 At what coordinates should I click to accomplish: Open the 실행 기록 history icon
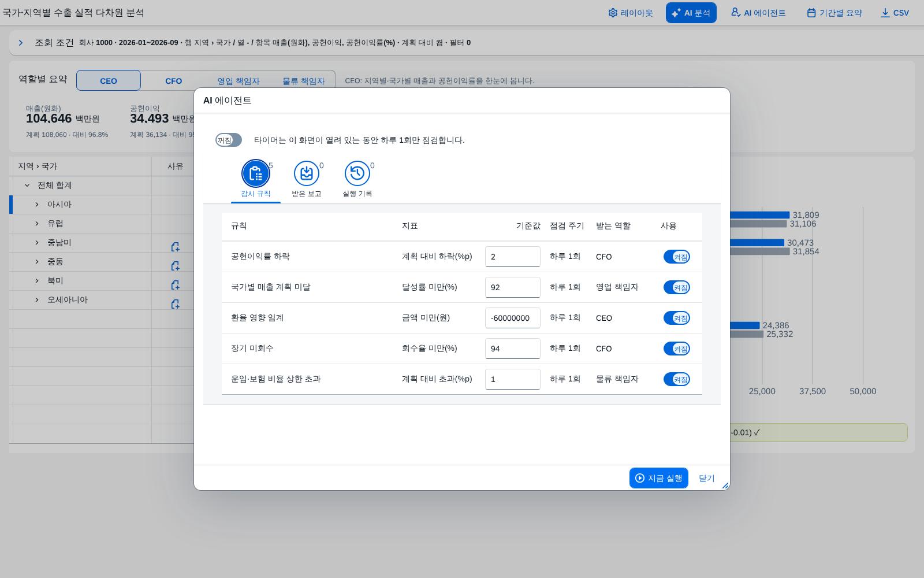coord(357,173)
